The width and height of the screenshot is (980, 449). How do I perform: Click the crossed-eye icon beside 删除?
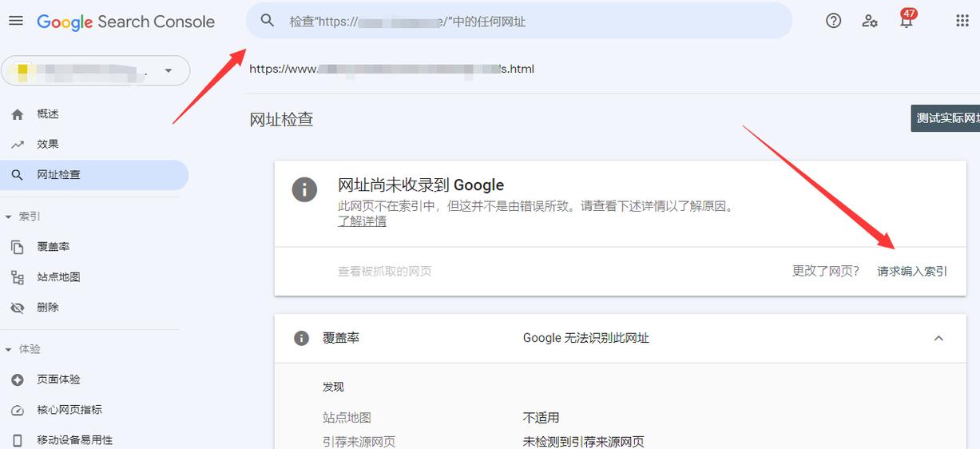click(18, 308)
